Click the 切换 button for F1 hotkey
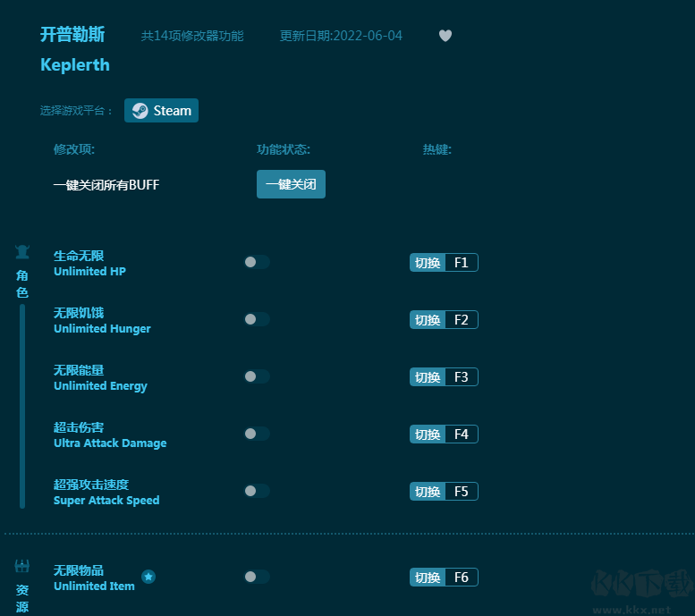Viewport: 695px width, 616px height. (x=428, y=262)
